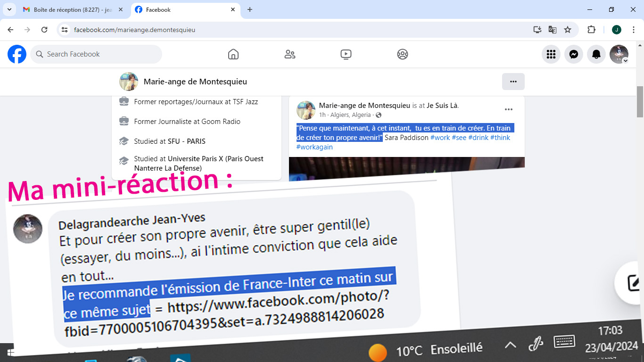Go forward in browser history

[27, 30]
